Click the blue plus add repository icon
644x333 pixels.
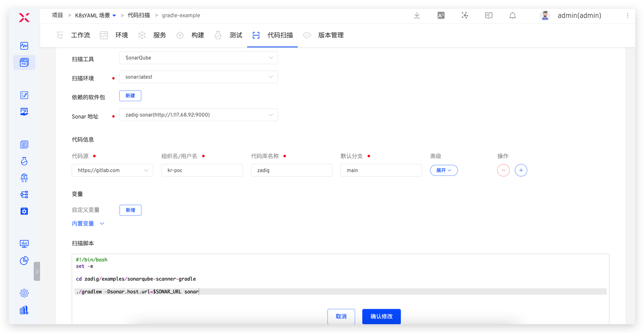(521, 170)
